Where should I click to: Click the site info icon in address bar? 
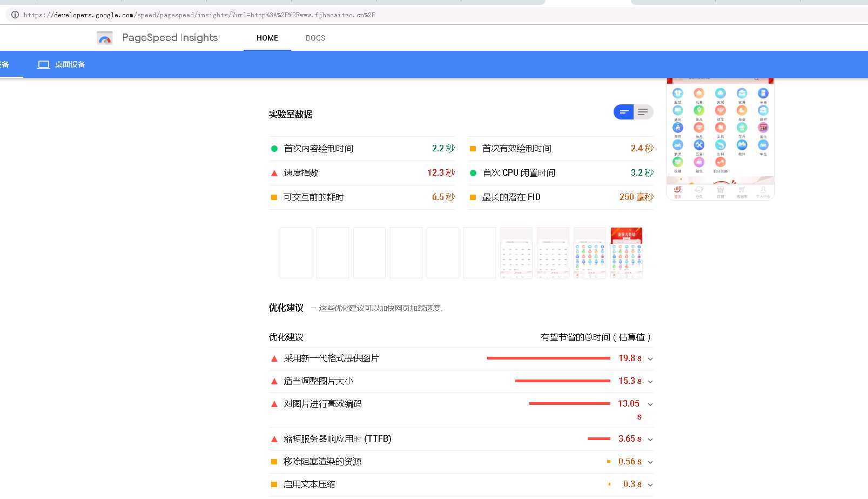pos(15,15)
